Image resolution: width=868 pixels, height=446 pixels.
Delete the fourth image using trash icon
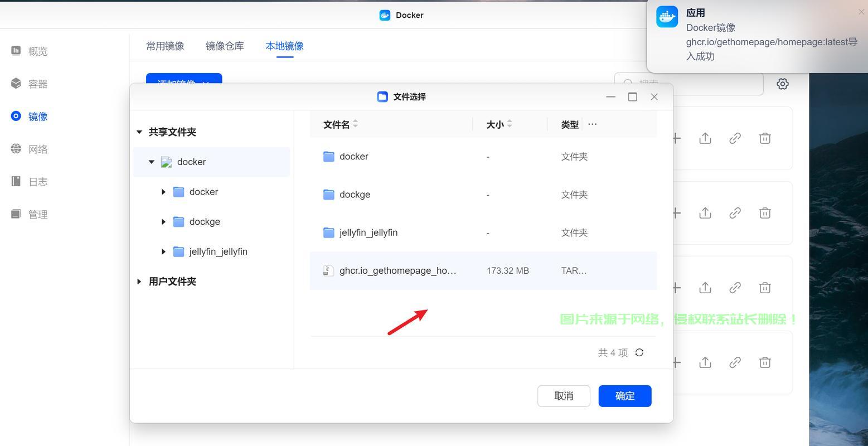[x=765, y=362]
